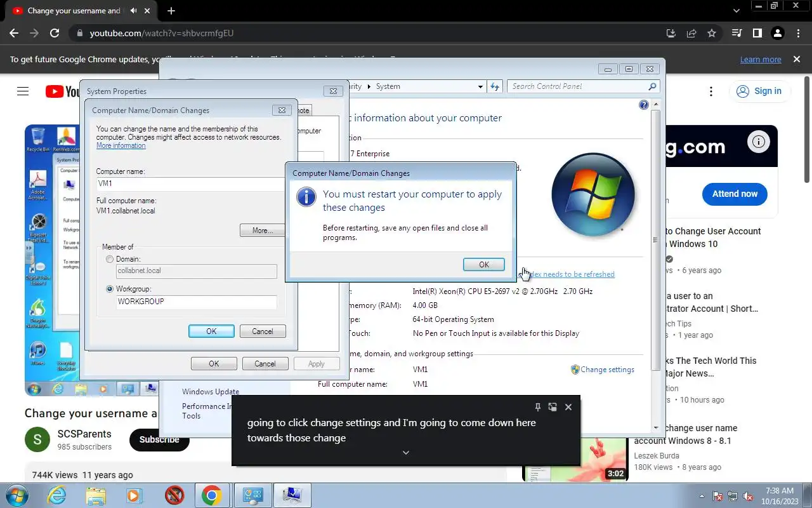Viewport: 812px width, 508px height.
Task: Click 'index needs to be refreshed' link
Action: 568,274
